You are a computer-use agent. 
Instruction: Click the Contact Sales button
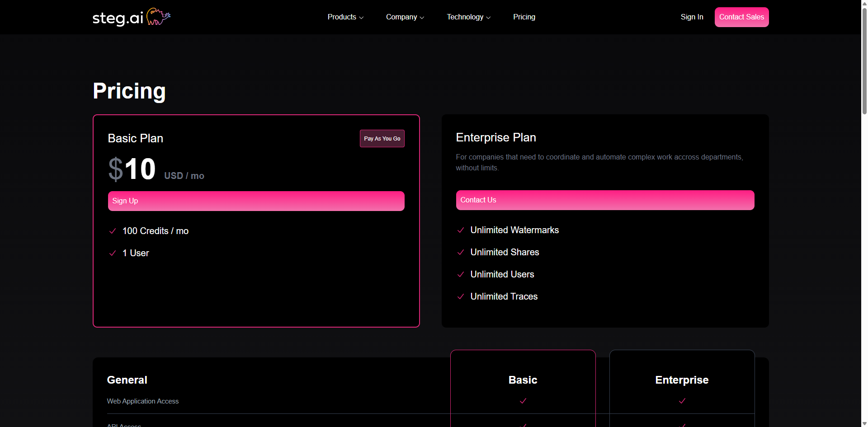tap(741, 17)
